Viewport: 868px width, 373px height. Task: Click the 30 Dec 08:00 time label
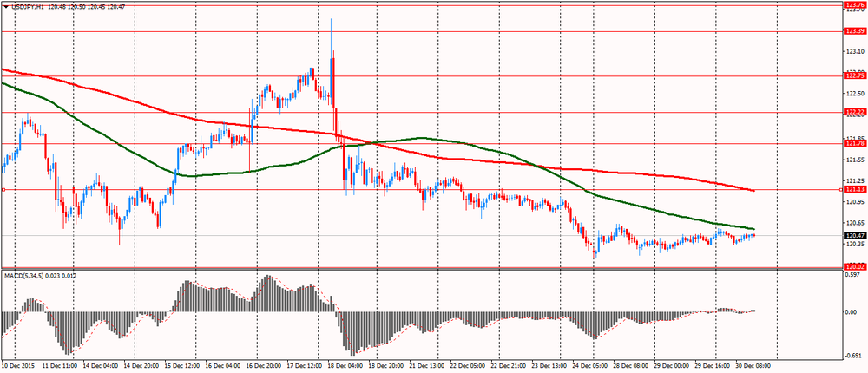[x=753, y=366]
